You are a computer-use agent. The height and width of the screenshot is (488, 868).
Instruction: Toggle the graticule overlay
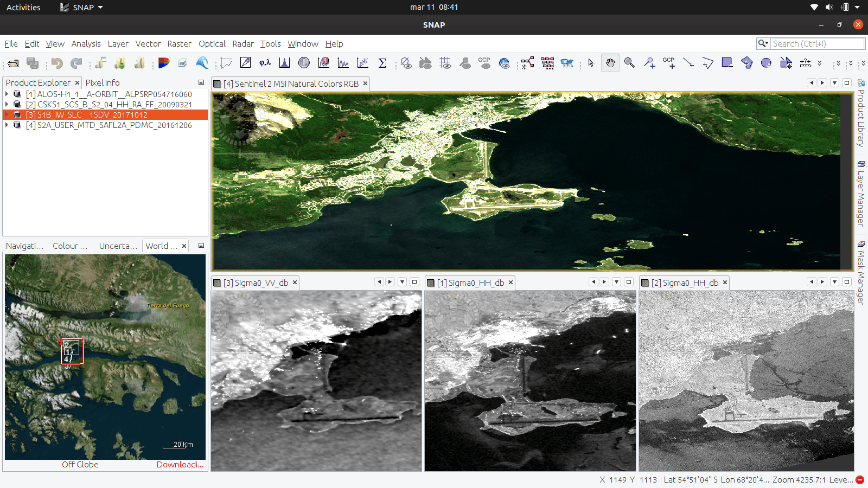445,63
